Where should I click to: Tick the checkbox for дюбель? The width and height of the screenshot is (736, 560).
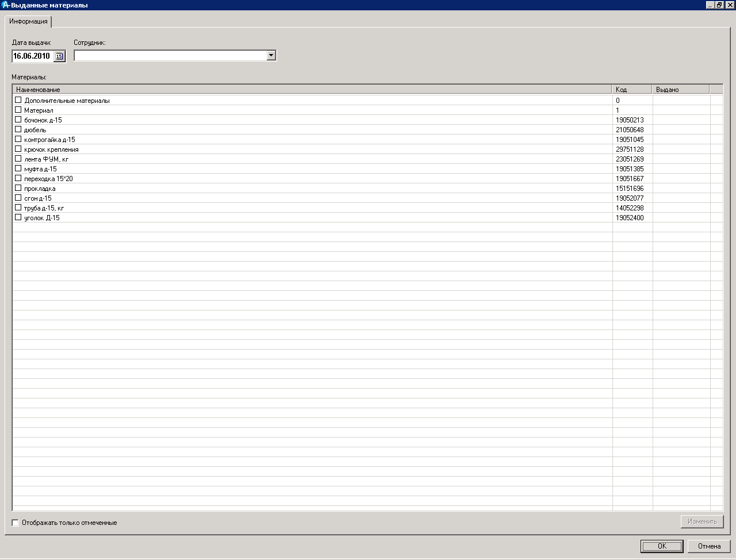tap(18, 129)
